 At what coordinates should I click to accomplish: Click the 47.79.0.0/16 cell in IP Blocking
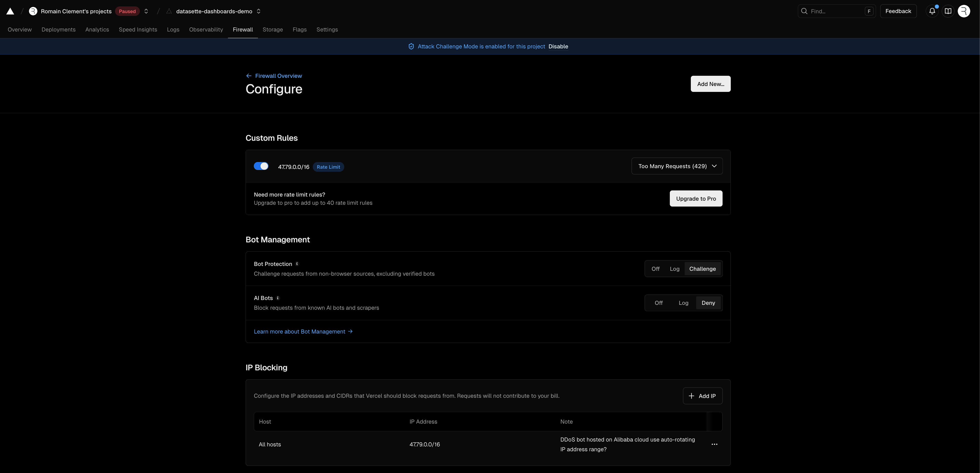pos(425,445)
